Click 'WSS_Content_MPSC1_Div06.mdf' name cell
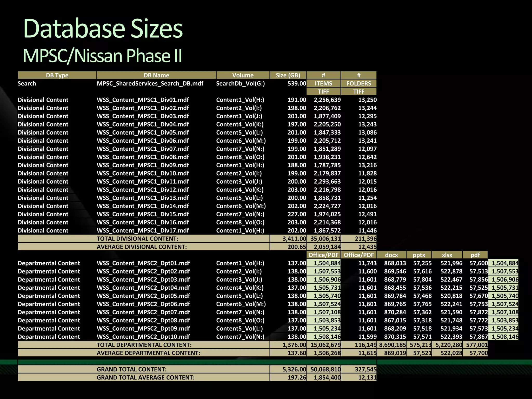This screenshot has height=399, width=532. pyautogui.click(x=143, y=141)
